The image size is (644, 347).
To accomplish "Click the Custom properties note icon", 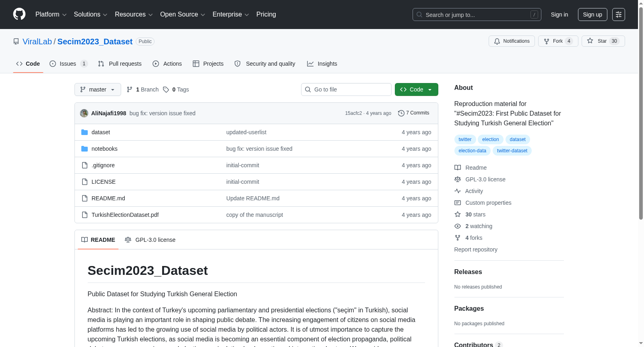I will click(x=458, y=203).
